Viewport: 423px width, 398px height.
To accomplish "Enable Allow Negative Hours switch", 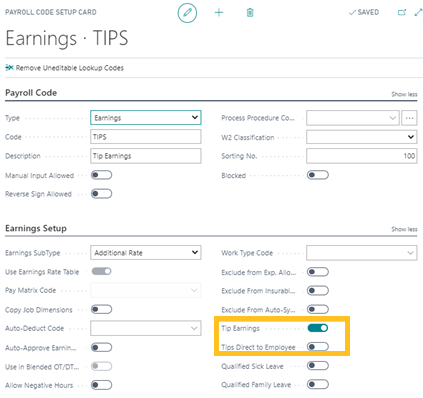I will (x=101, y=385).
